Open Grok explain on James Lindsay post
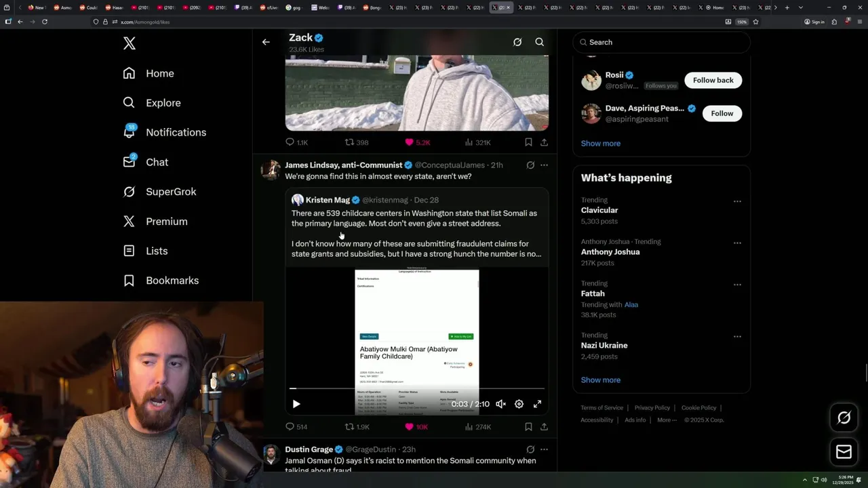868x488 pixels. tap(530, 165)
